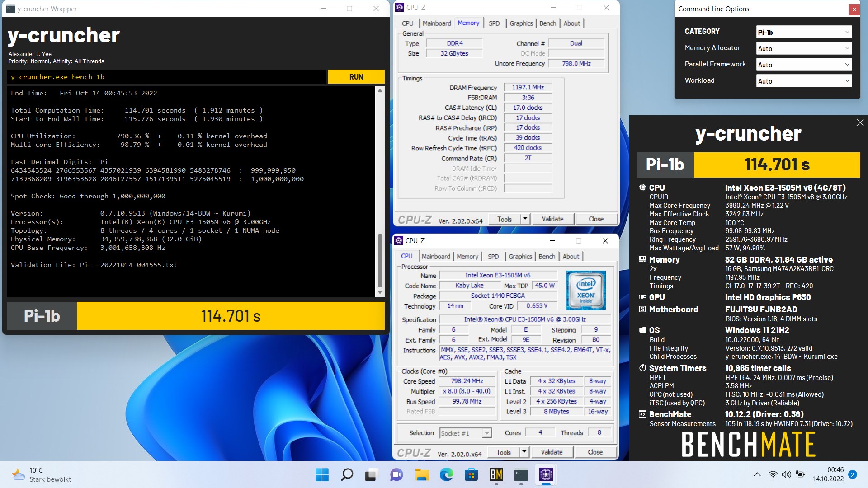This screenshot has width=868, height=488.
Task: Switch to CPU tab in upper CPU-Z window
Action: click(x=407, y=23)
